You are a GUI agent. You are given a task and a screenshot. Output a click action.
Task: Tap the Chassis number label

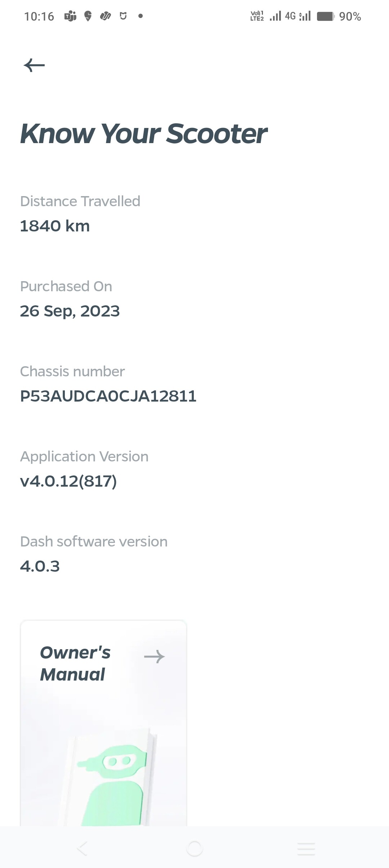[72, 371]
